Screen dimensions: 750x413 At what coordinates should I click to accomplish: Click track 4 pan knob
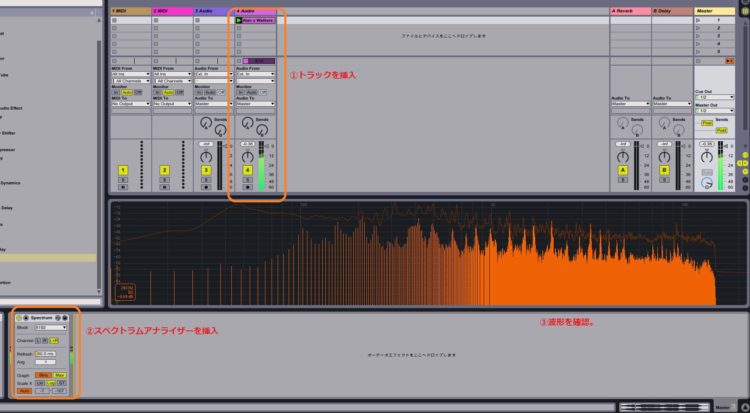point(247,156)
